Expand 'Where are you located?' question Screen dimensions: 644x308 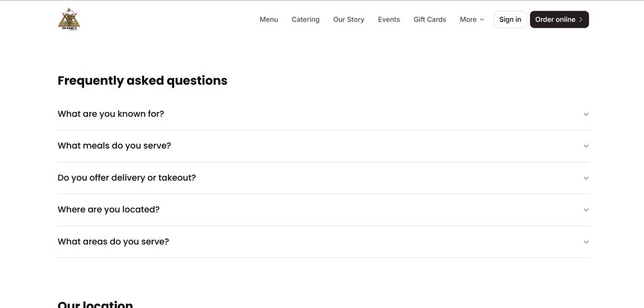[x=109, y=209]
